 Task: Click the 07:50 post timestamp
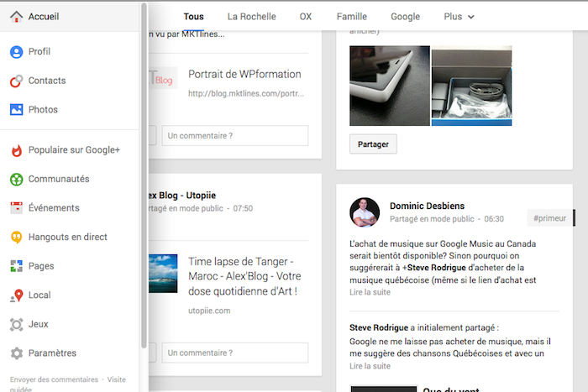[243, 208]
